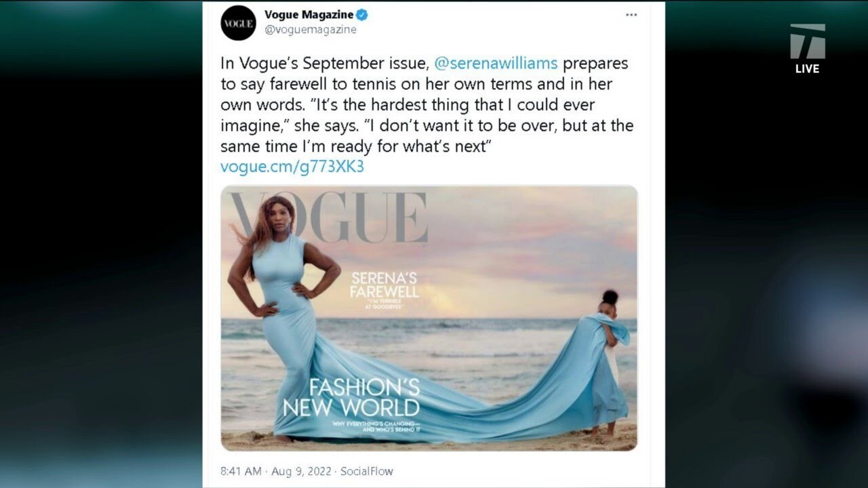
Task: Click the "I'm terrible at goodbyes" tagline
Action: 385,304
